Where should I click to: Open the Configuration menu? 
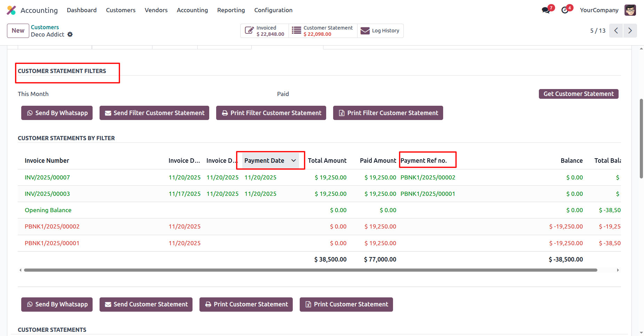click(x=273, y=10)
